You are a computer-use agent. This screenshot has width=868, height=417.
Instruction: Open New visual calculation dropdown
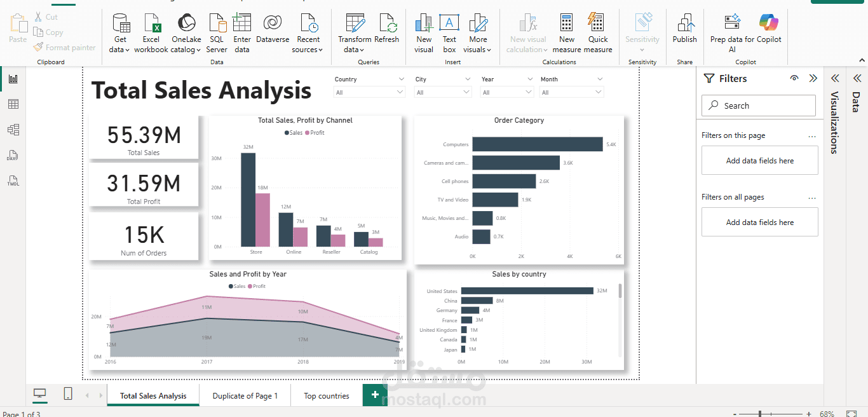click(528, 33)
